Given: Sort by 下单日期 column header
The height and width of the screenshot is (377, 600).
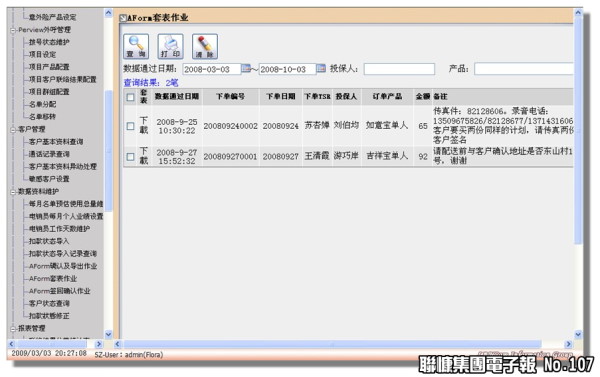Looking at the screenshot, I should (x=281, y=96).
